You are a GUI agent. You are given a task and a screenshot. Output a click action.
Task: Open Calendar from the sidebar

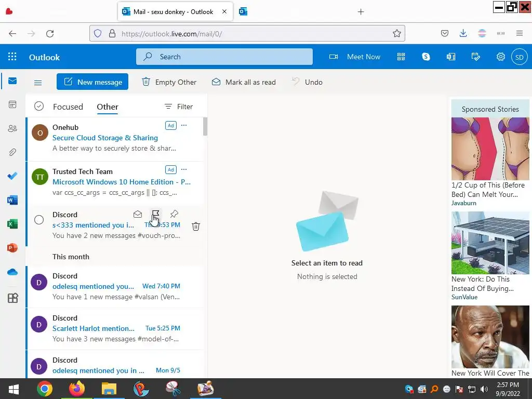(x=12, y=104)
